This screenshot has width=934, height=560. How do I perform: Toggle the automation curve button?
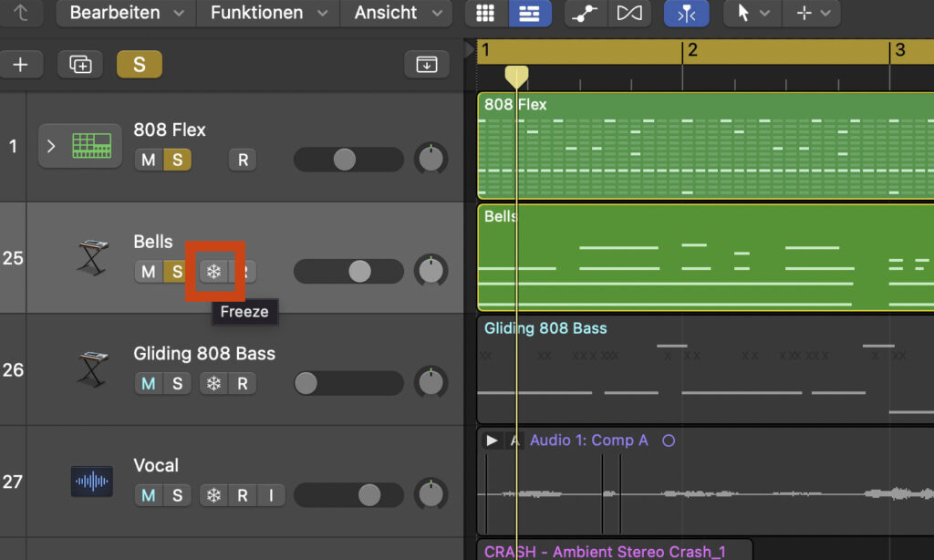point(585,13)
